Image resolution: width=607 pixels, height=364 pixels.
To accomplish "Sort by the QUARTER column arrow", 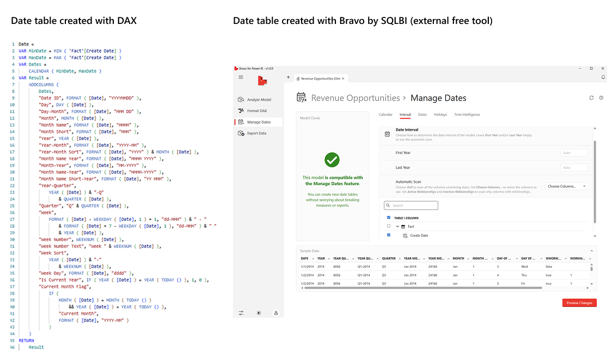I will [x=400, y=258].
